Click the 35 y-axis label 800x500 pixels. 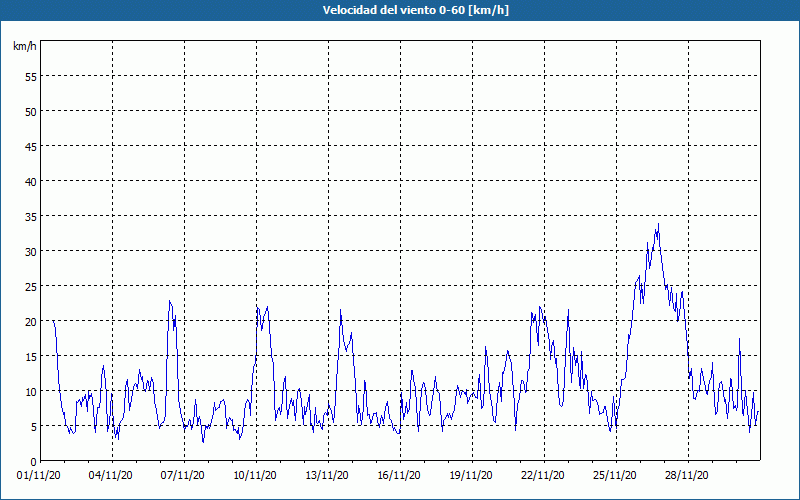point(31,217)
